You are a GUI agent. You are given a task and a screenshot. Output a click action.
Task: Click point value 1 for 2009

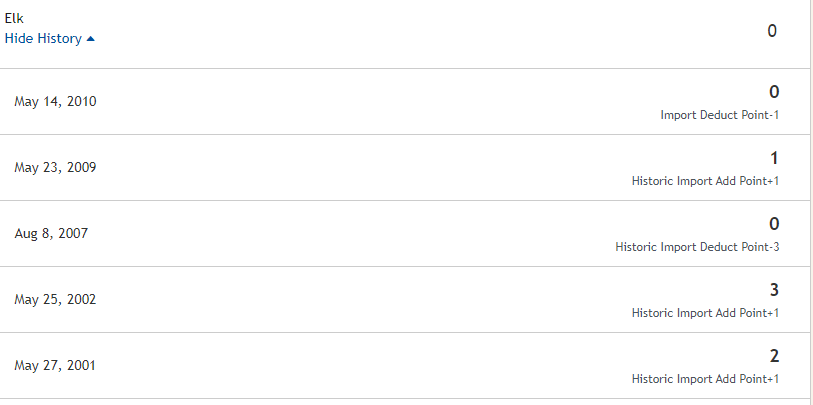[x=774, y=158]
